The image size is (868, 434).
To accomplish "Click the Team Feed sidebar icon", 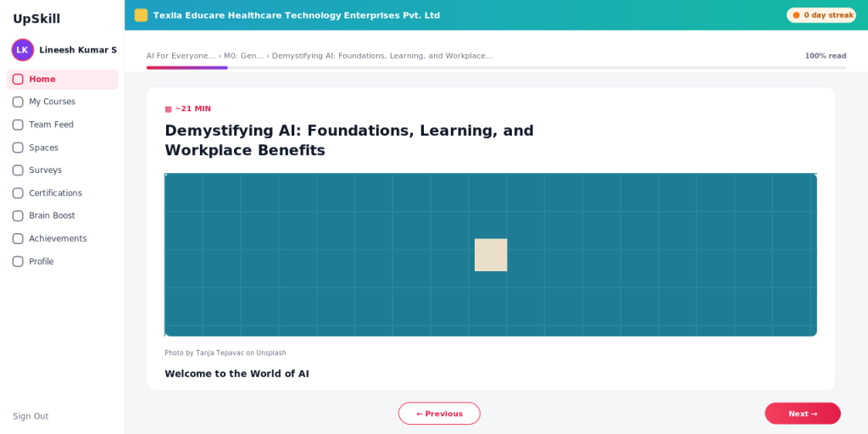I will [18, 125].
